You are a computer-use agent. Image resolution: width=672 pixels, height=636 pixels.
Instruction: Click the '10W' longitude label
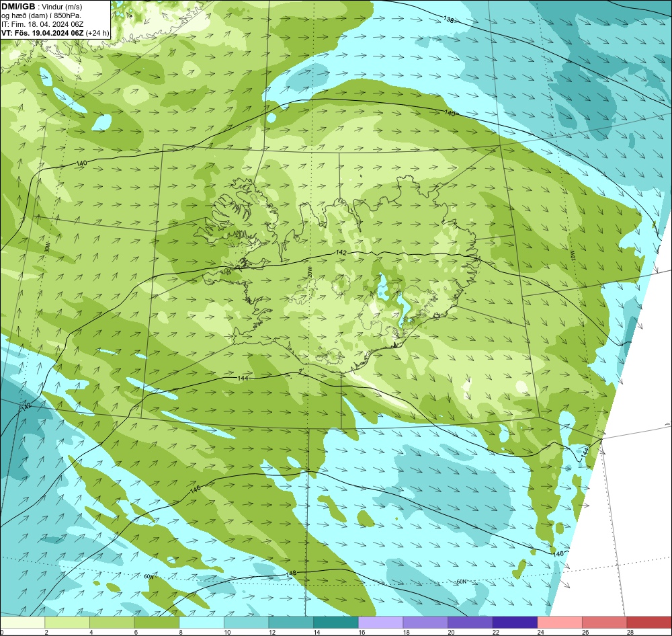tap(573, 255)
